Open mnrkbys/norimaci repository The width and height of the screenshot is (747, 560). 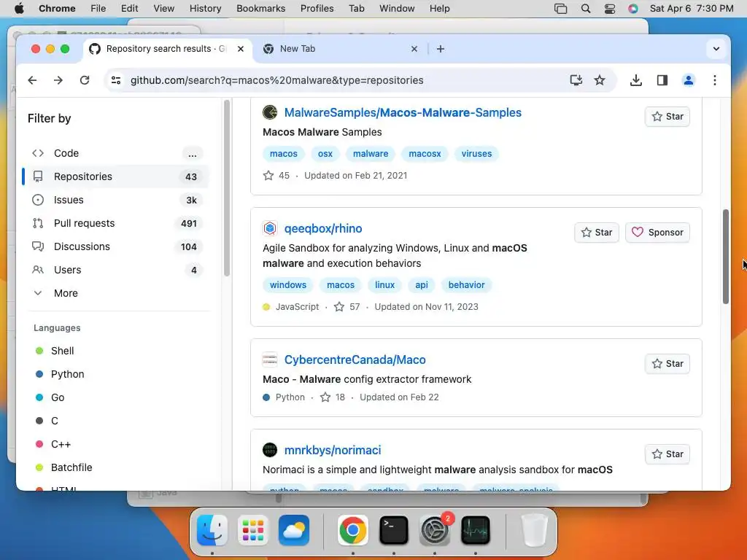point(333,451)
